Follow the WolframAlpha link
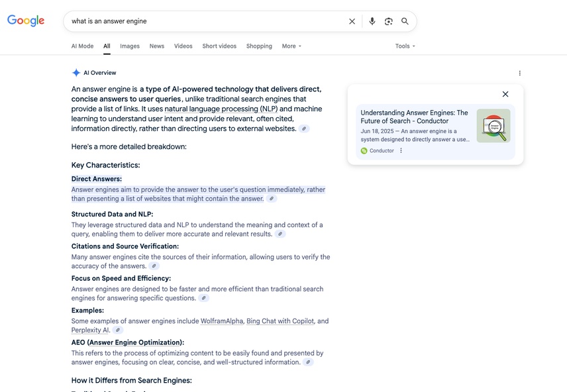 click(x=222, y=321)
